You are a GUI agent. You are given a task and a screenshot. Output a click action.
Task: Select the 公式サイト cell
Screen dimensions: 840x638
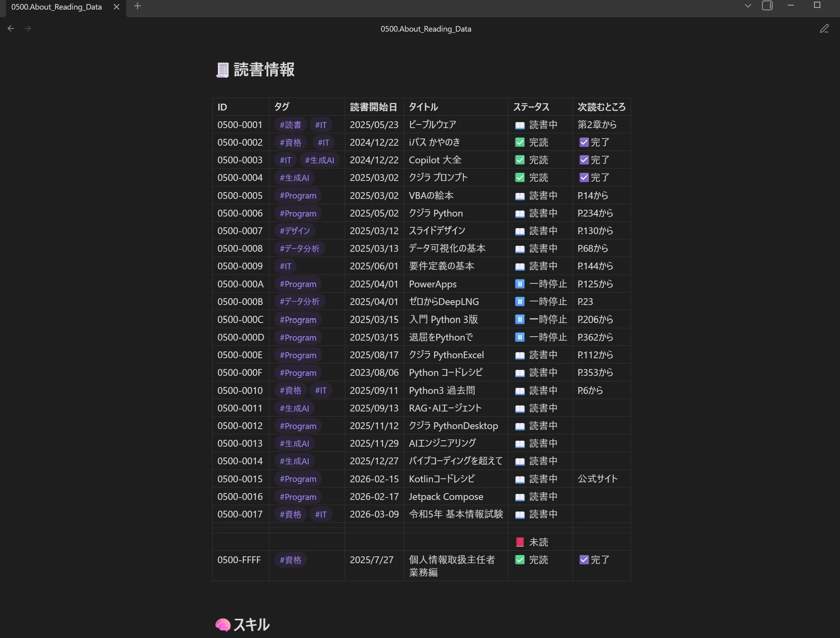pyautogui.click(x=601, y=479)
